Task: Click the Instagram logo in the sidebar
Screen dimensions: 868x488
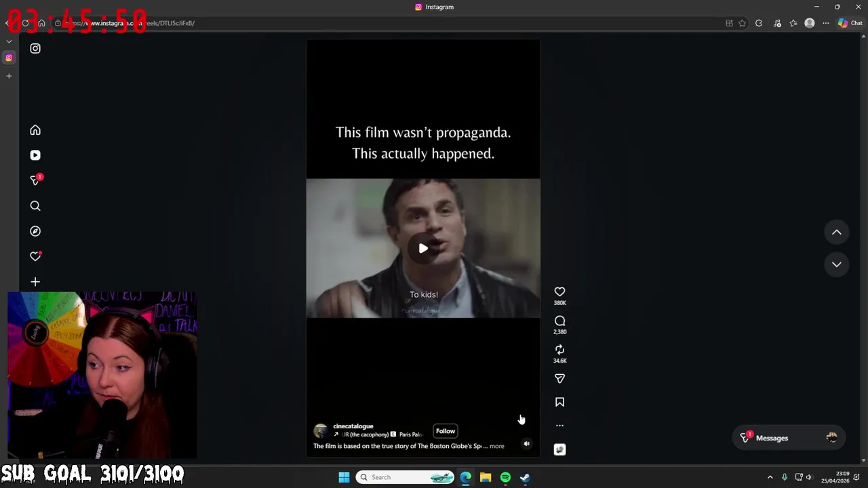Action: click(x=35, y=49)
